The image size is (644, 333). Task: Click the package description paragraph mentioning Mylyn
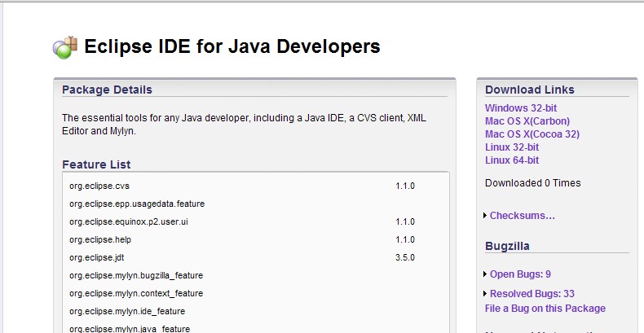click(244, 125)
